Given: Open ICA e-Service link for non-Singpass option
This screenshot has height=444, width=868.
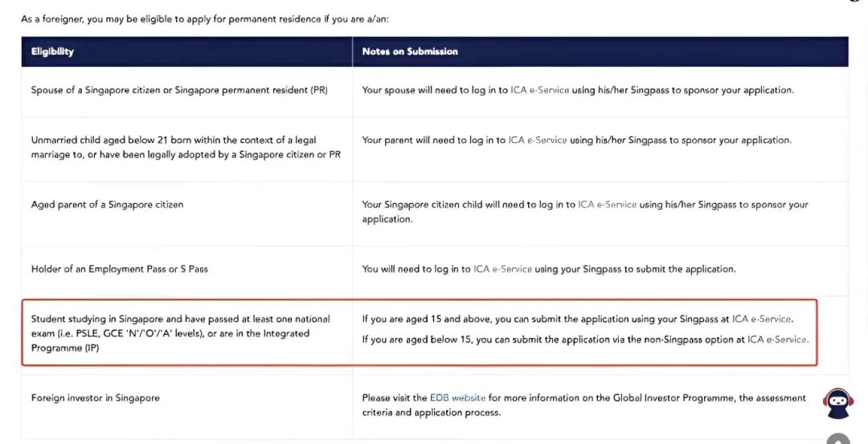Looking at the screenshot, I should [777, 340].
